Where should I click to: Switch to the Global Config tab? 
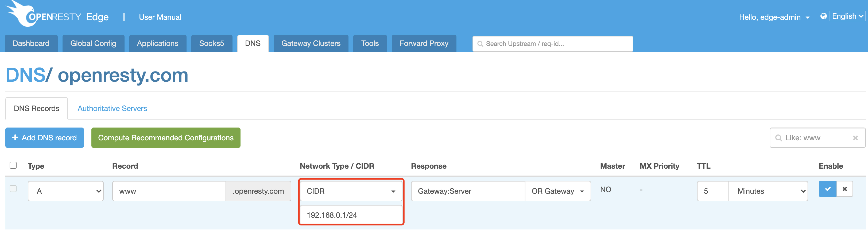(93, 43)
